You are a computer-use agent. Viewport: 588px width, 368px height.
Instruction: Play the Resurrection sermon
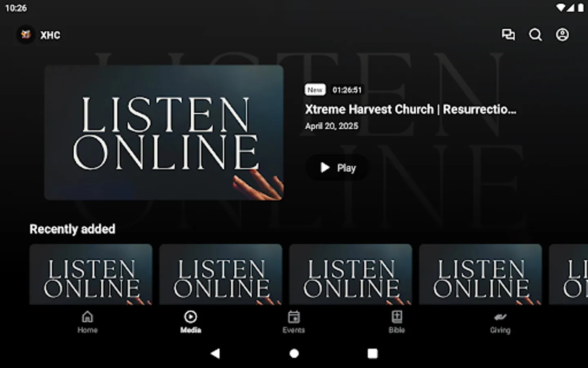coord(337,168)
